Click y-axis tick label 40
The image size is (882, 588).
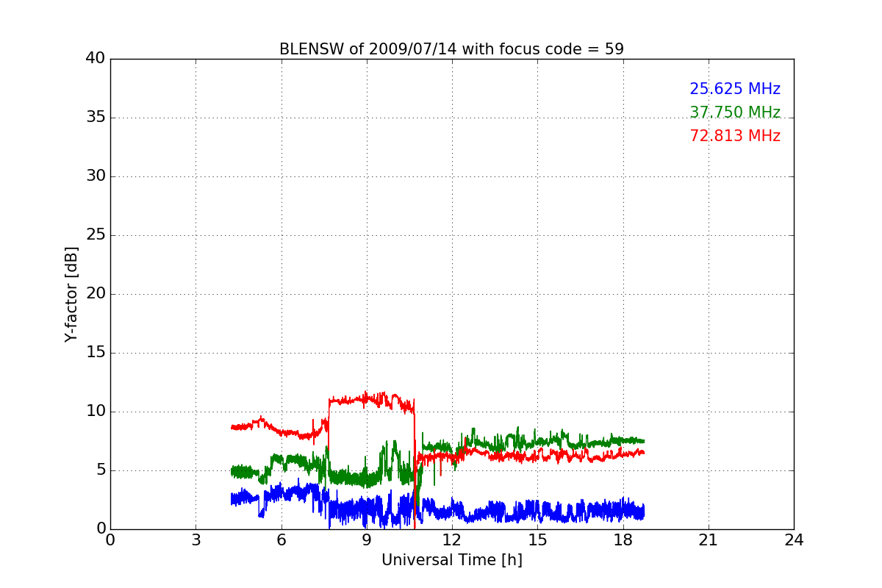pos(96,59)
